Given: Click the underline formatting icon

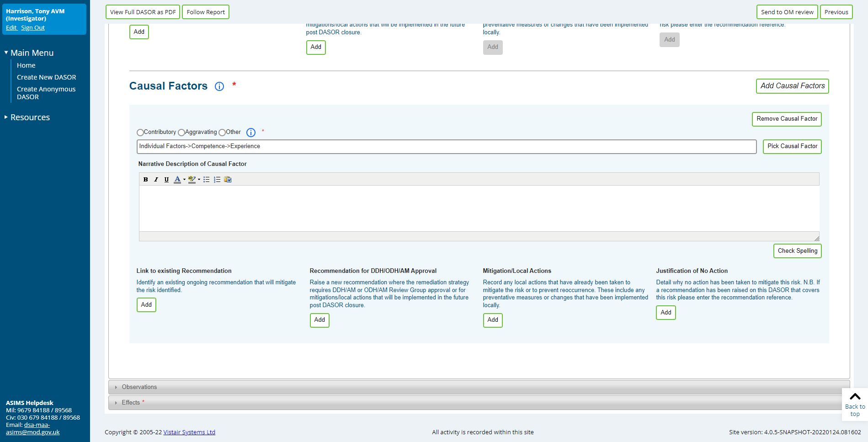Looking at the screenshot, I should 166,180.
